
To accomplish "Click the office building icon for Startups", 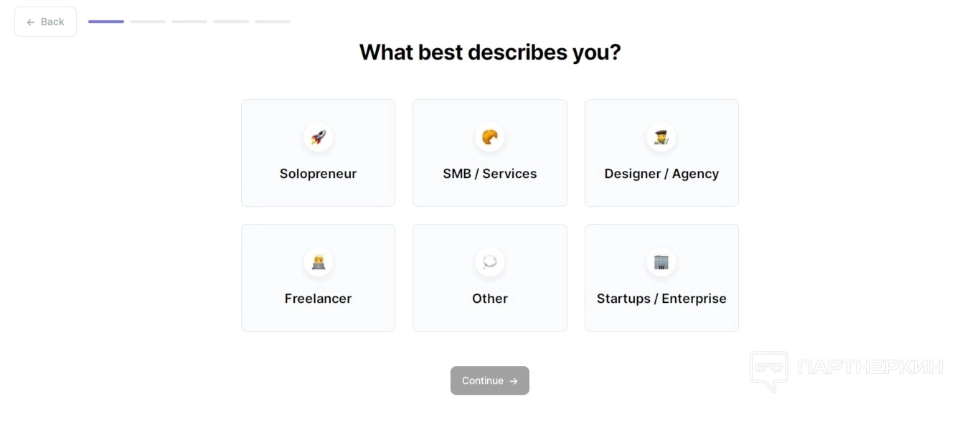I will pyautogui.click(x=661, y=262).
